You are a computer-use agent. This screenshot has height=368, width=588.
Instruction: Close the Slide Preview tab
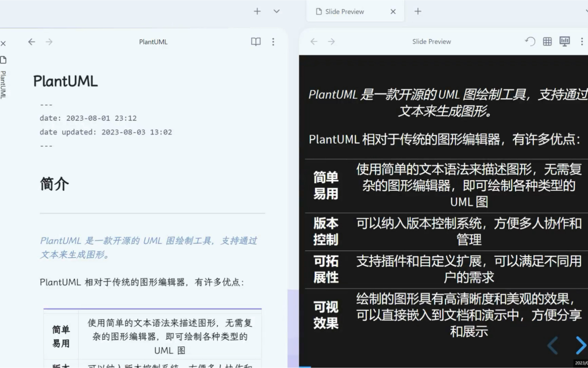[393, 12]
